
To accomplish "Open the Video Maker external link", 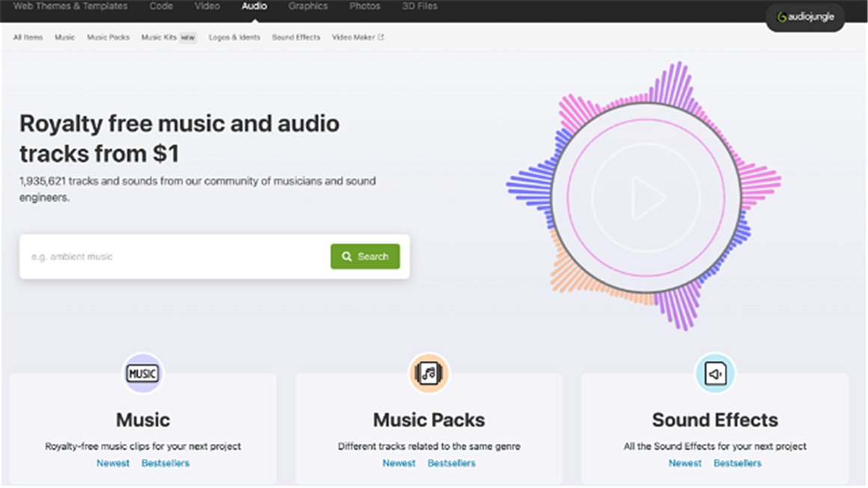I will coord(357,37).
